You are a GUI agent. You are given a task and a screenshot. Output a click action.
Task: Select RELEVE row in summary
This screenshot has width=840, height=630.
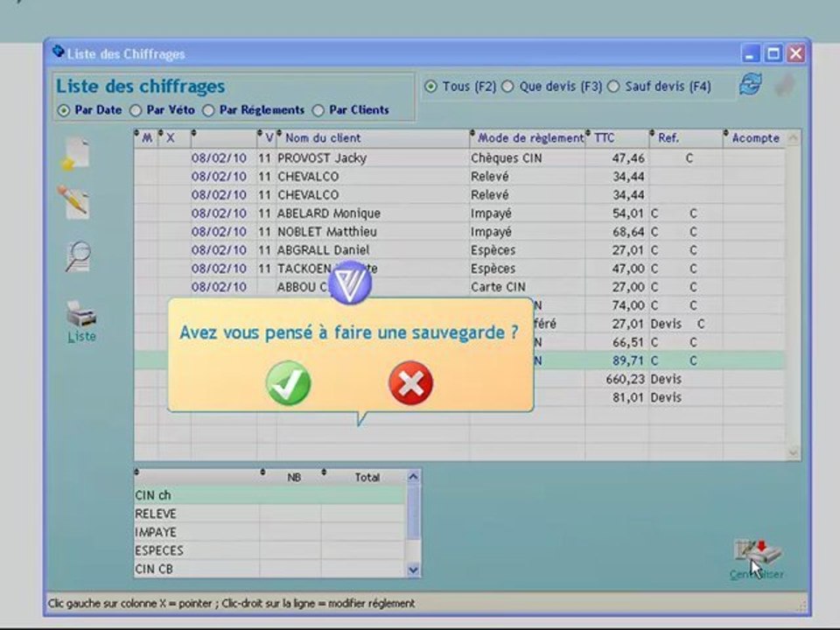(x=269, y=514)
